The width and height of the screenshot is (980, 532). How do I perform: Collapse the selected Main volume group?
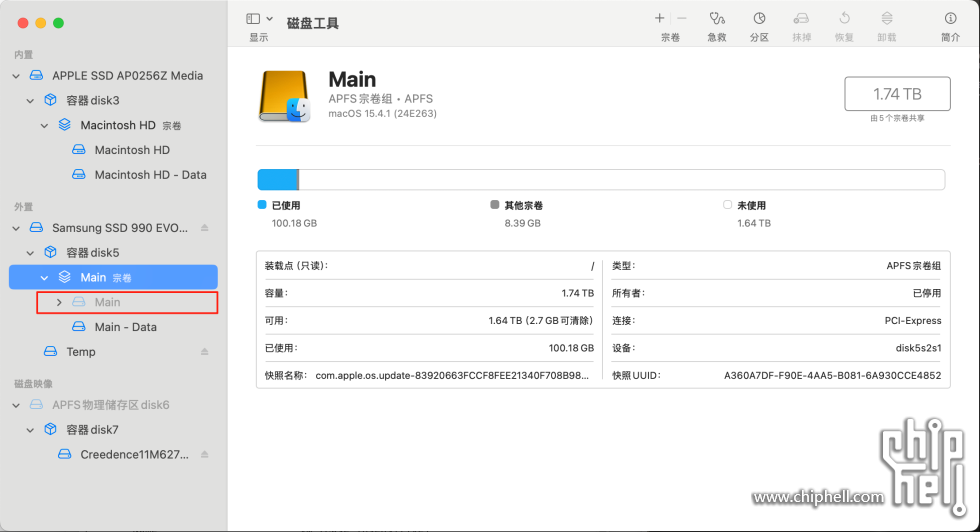[44, 278]
